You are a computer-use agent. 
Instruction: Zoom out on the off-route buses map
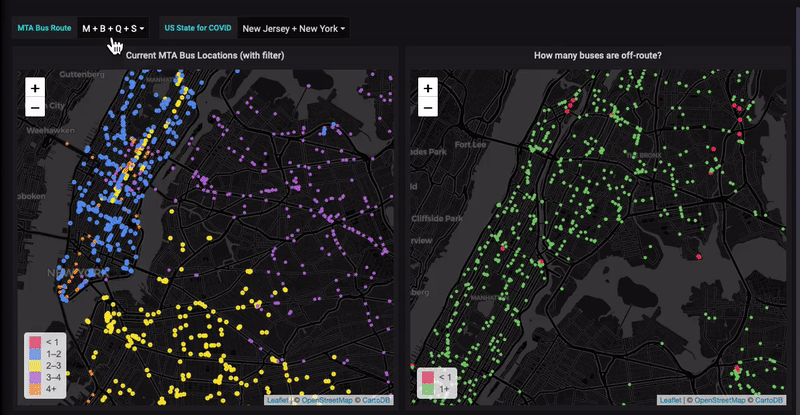coord(427,107)
